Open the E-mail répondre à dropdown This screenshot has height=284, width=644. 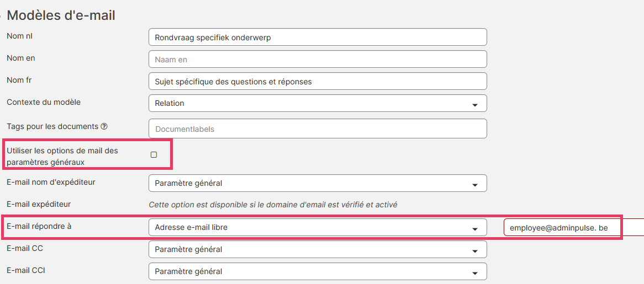click(x=318, y=227)
